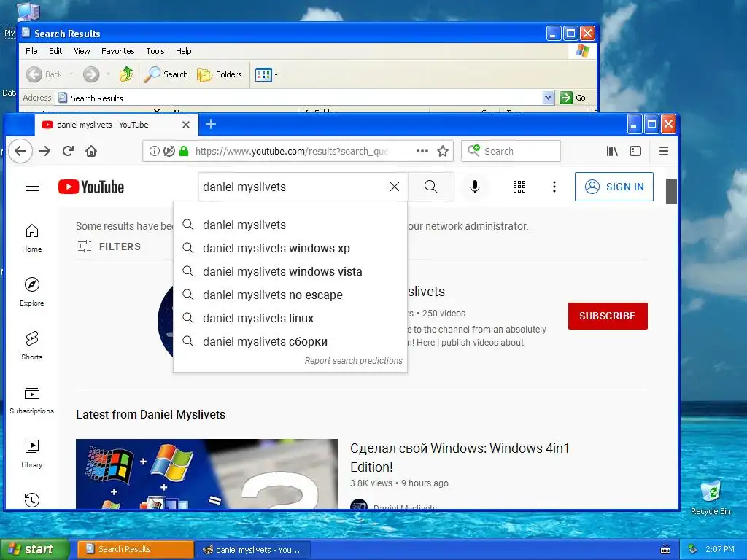Open the YouTube apps grid icon
747x560 pixels.
pos(519,187)
